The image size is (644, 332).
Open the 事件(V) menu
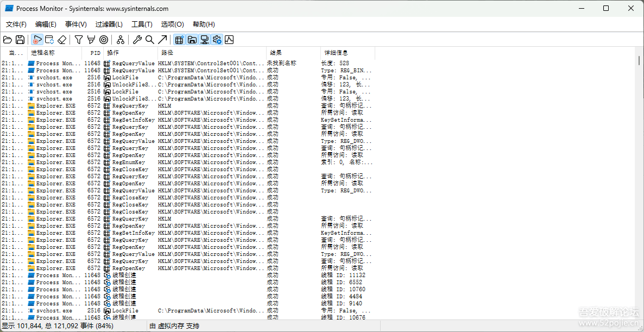tap(76, 24)
